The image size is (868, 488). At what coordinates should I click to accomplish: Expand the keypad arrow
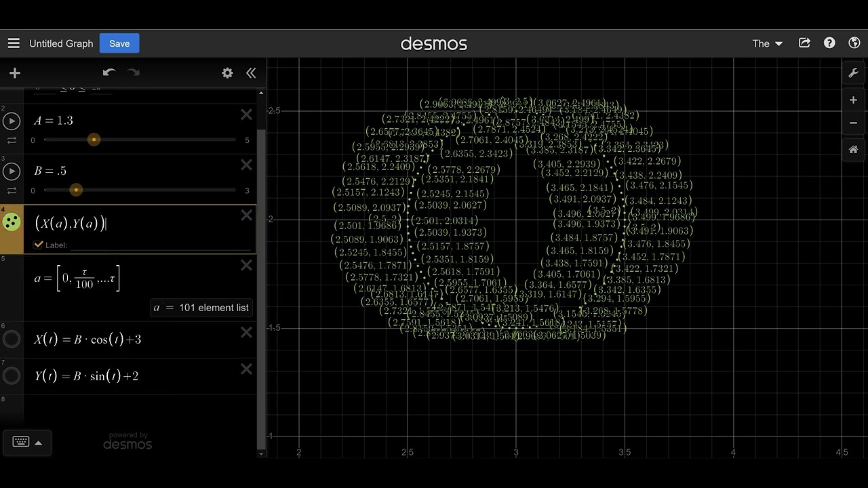coord(39,443)
